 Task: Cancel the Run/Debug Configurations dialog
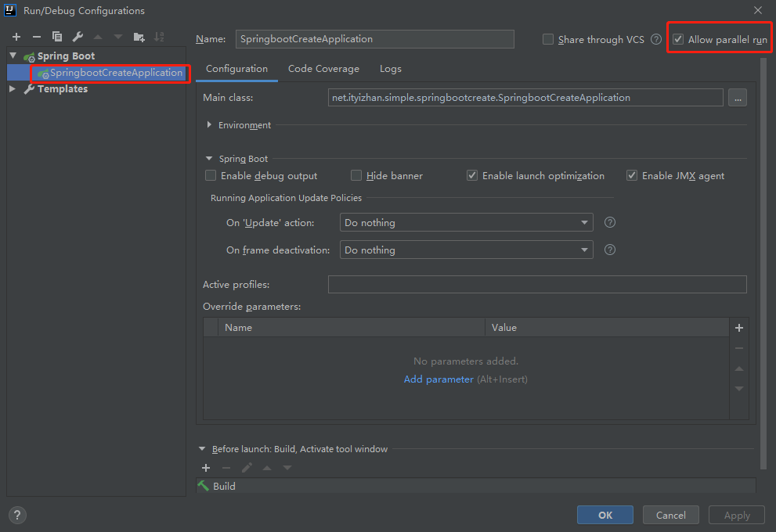pyautogui.click(x=671, y=516)
